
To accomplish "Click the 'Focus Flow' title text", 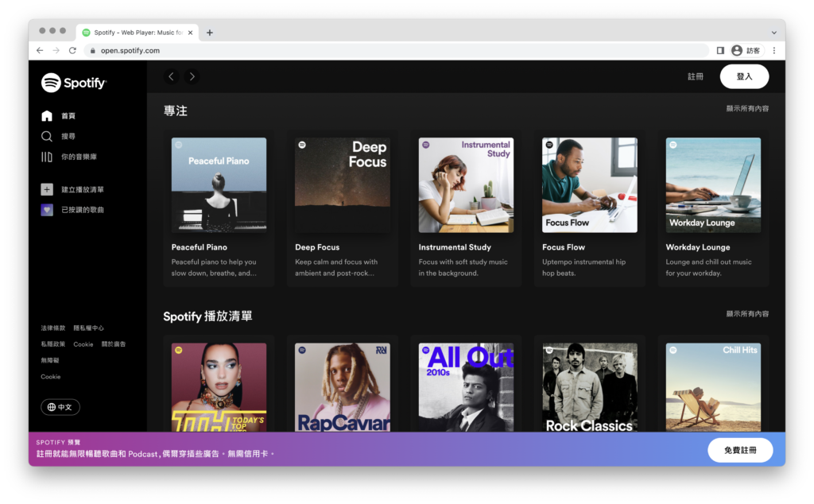I will click(564, 247).
